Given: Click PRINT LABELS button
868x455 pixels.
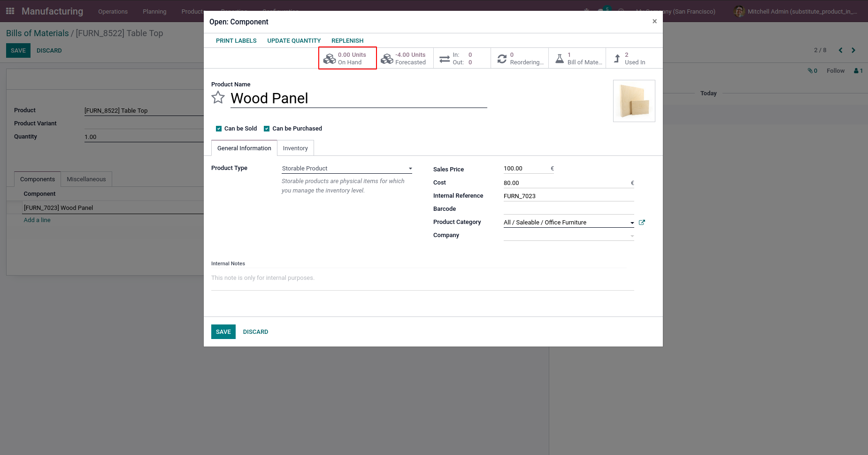Looking at the screenshot, I should [x=236, y=41].
